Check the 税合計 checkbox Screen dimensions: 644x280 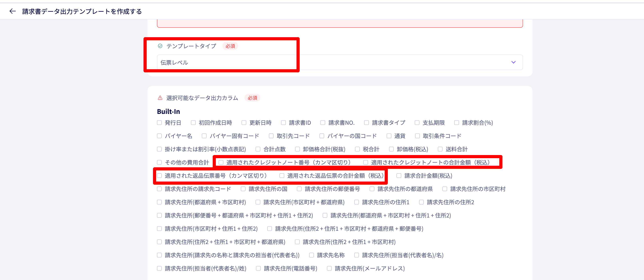pos(358,149)
